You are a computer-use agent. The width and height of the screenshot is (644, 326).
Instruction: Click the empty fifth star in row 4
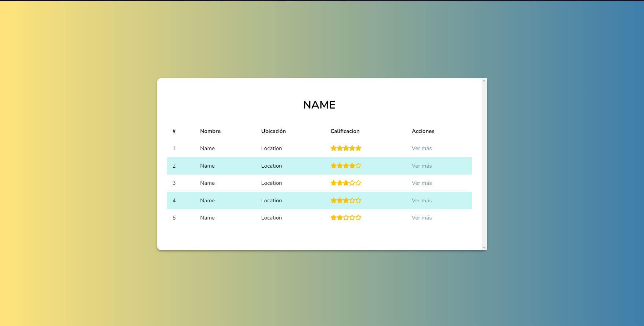point(358,200)
